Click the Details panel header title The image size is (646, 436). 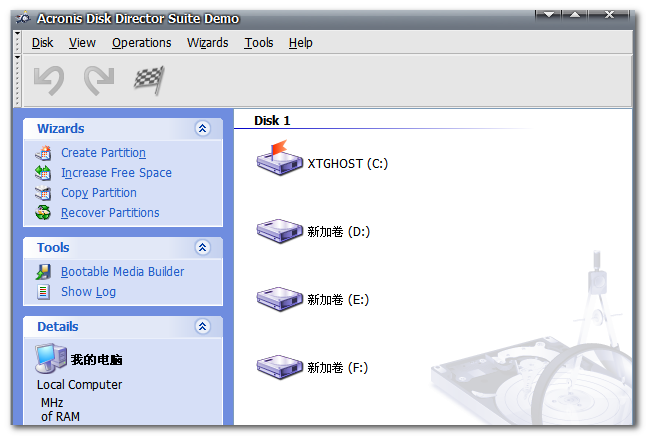(58, 327)
